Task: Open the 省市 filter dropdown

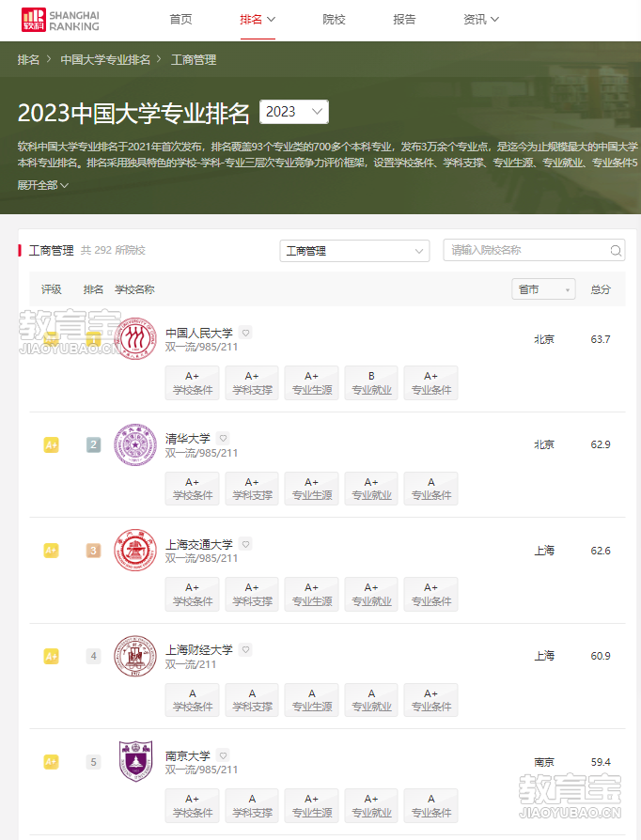Action: point(543,289)
